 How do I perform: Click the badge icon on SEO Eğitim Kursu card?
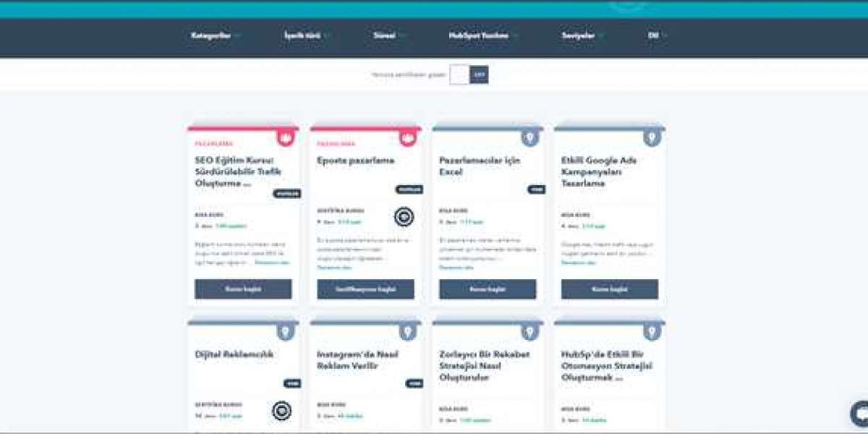tap(285, 137)
